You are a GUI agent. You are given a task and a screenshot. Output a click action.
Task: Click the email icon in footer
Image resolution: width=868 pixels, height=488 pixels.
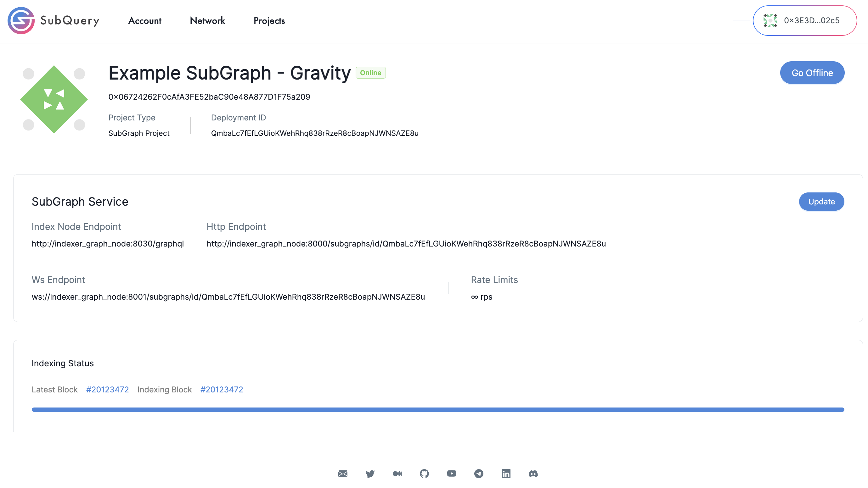click(343, 474)
